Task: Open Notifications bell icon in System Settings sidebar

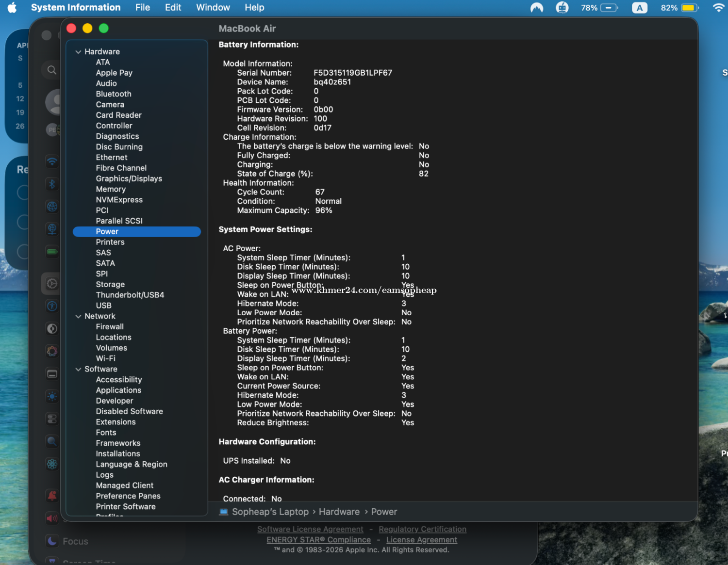Action: [x=52, y=496]
